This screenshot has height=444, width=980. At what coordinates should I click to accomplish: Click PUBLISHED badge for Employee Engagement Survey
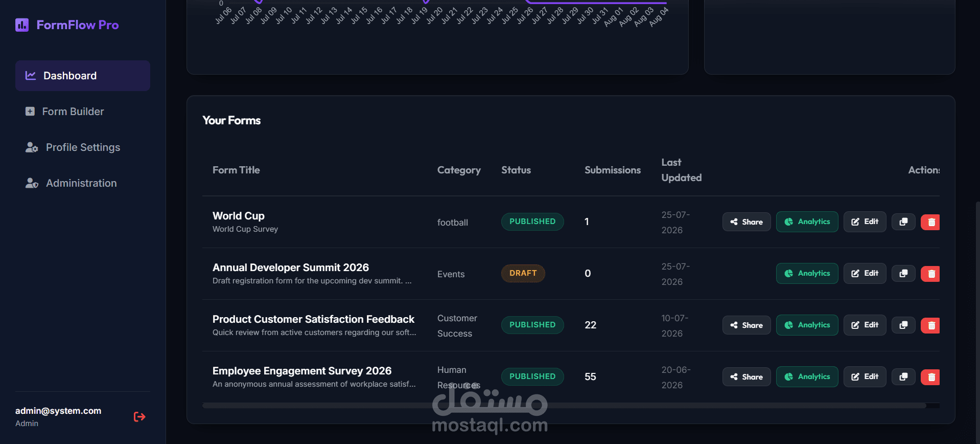click(532, 376)
